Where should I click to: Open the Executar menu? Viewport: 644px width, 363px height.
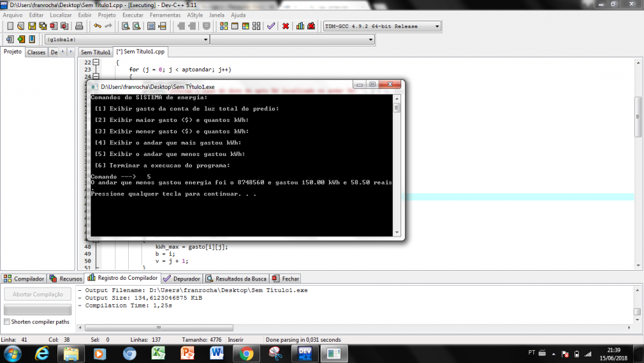[133, 15]
